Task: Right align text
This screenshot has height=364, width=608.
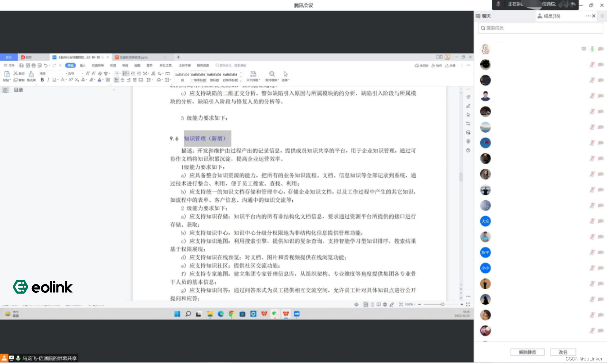Action: coord(128,80)
